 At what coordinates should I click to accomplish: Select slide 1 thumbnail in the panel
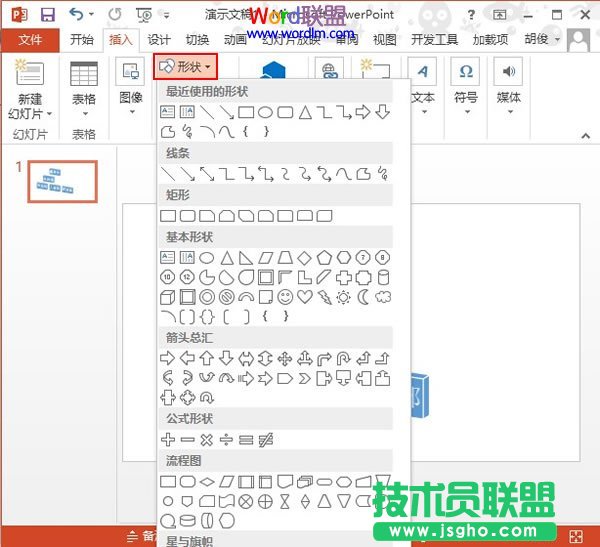click(x=62, y=181)
